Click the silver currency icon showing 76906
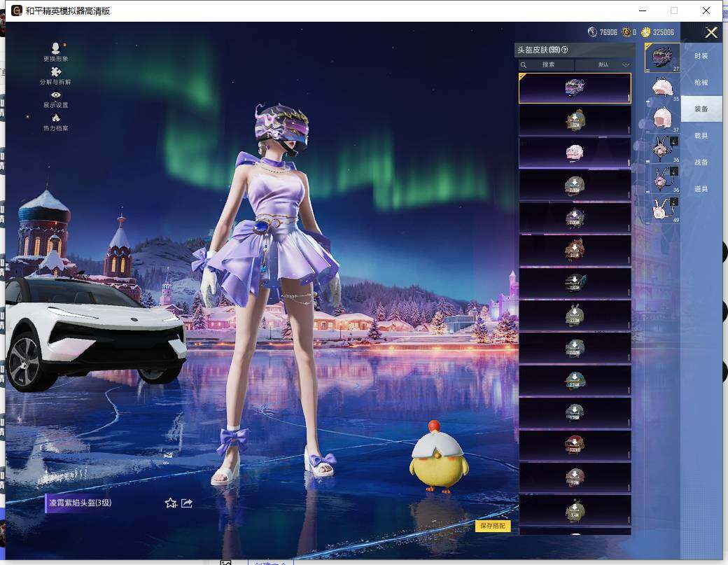Image resolution: width=728 pixels, height=565 pixels. [592, 32]
